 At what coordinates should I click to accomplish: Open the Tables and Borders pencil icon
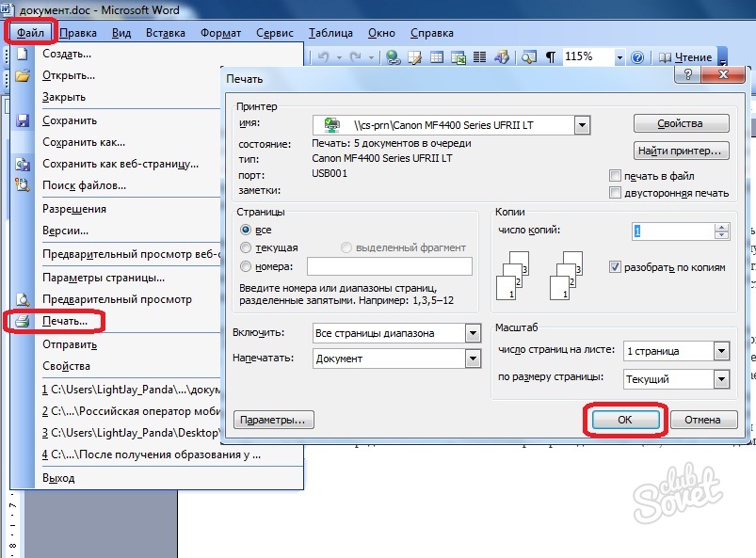point(414,57)
